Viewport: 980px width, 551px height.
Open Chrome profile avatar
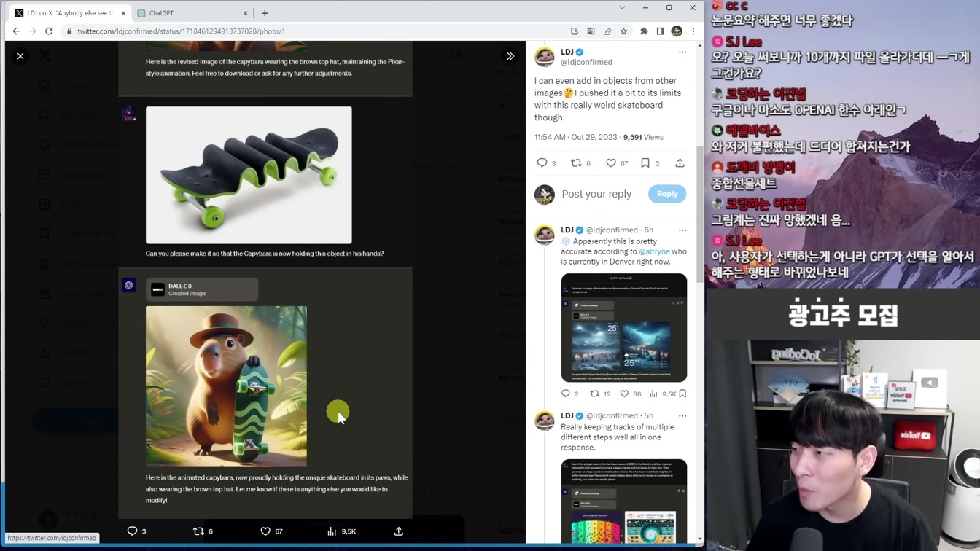click(677, 31)
